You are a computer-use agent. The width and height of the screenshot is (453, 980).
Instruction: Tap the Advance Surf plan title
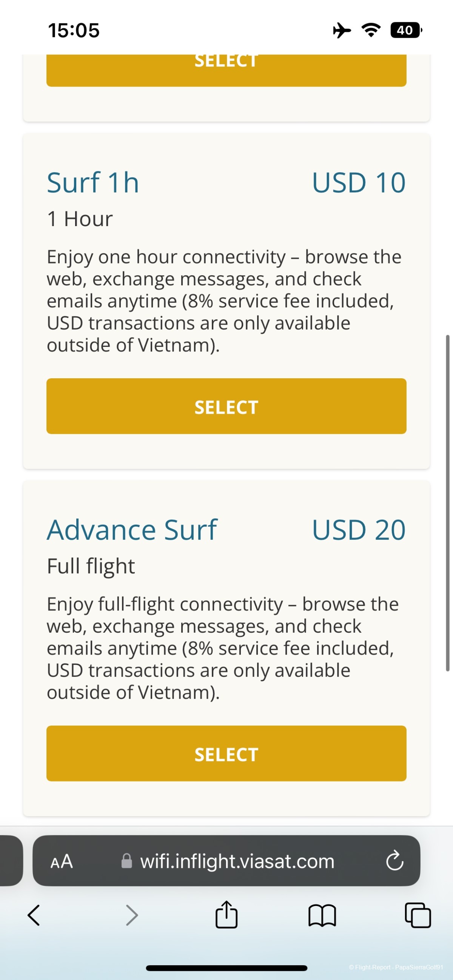coord(132,530)
